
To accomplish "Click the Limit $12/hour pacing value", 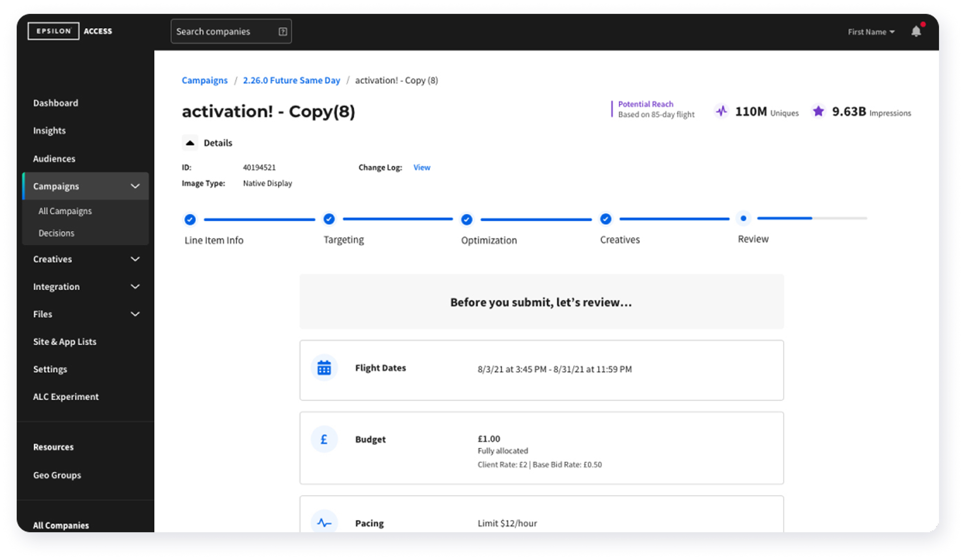I will coord(507,523).
